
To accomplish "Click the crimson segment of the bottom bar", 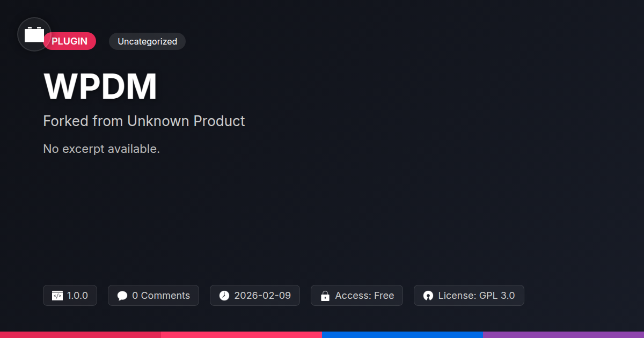I will (80, 335).
